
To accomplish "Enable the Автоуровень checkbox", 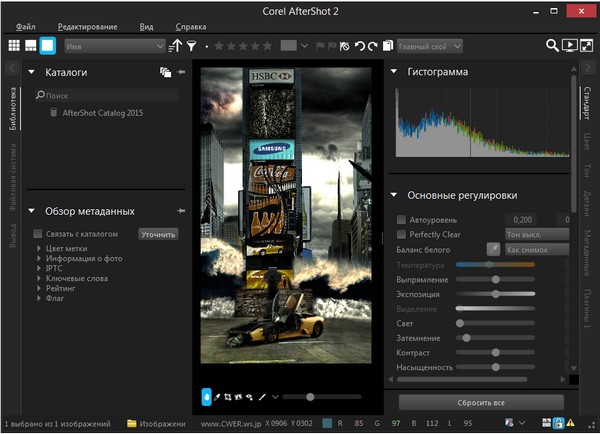I will pyautogui.click(x=401, y=218).
